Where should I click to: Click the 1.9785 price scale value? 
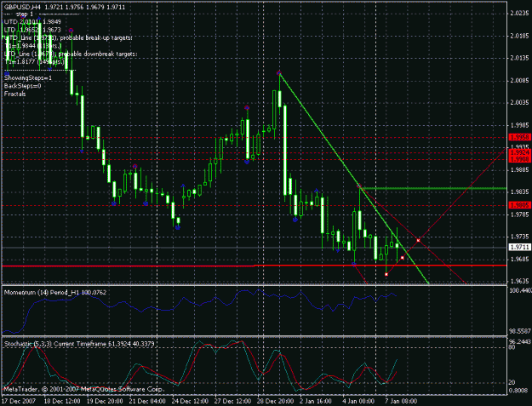pos(519,214)
